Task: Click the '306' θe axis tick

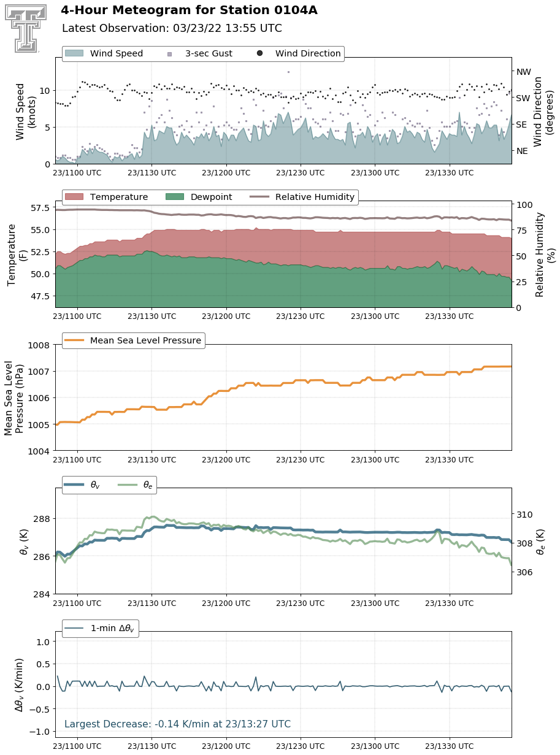Action: click(525, 572)
